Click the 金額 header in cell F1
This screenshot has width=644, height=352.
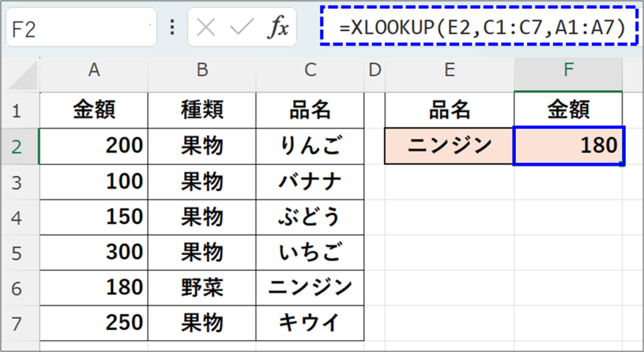(x=568, y=111)
